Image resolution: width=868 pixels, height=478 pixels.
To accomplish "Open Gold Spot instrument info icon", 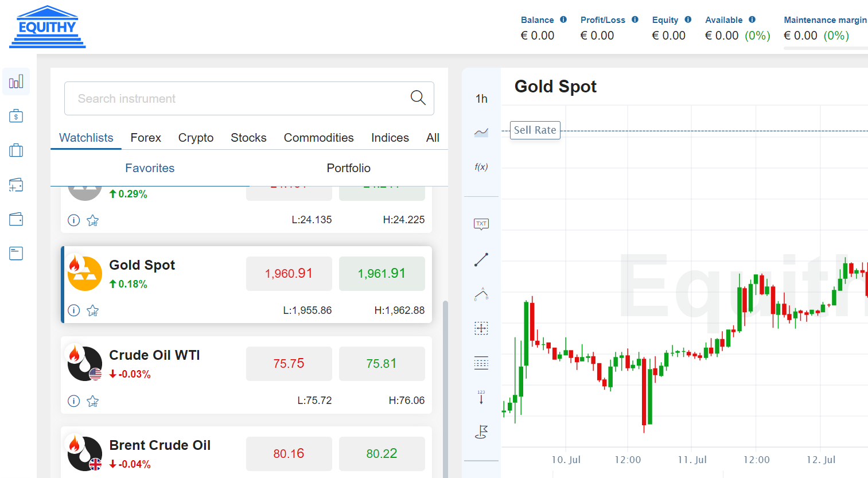I will coord(74,310).
